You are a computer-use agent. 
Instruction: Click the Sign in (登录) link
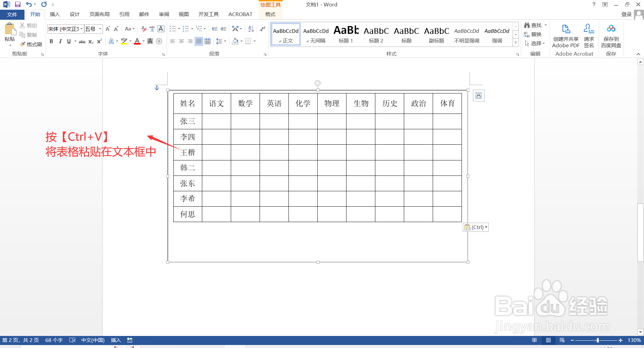click(x=627, y=14)
